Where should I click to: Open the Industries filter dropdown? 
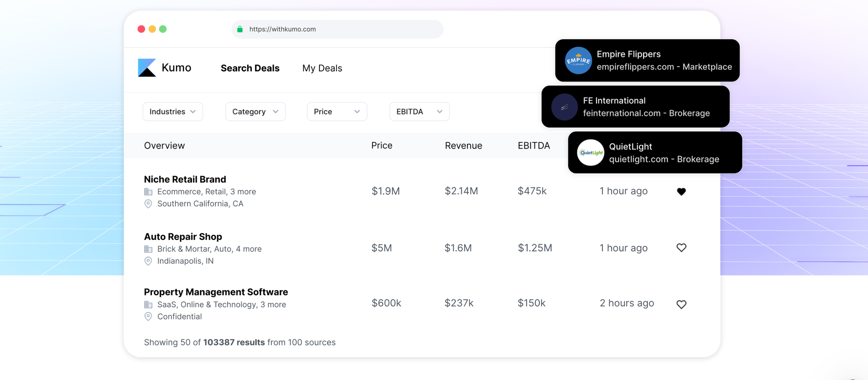tap(173, 111)
